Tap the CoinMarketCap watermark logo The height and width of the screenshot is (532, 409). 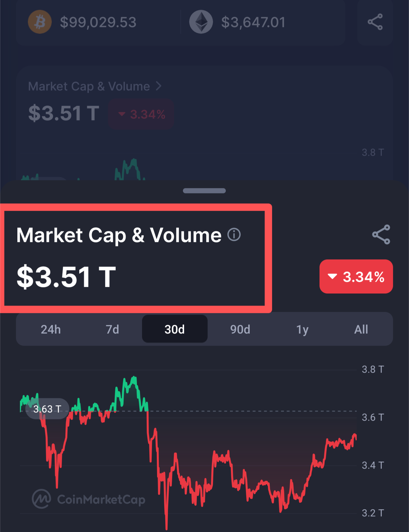pyautogui.click(x=89, y=499)
